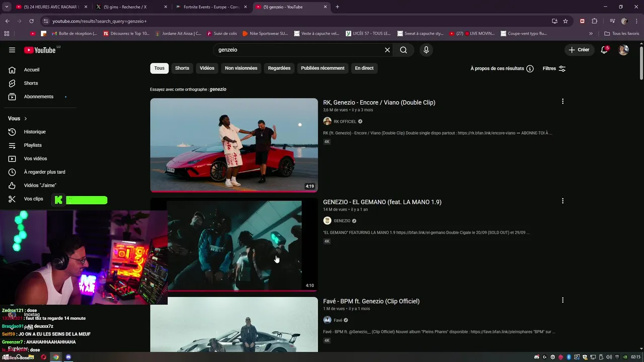Open the GENEZIO channel link

(x=342, y=221)
